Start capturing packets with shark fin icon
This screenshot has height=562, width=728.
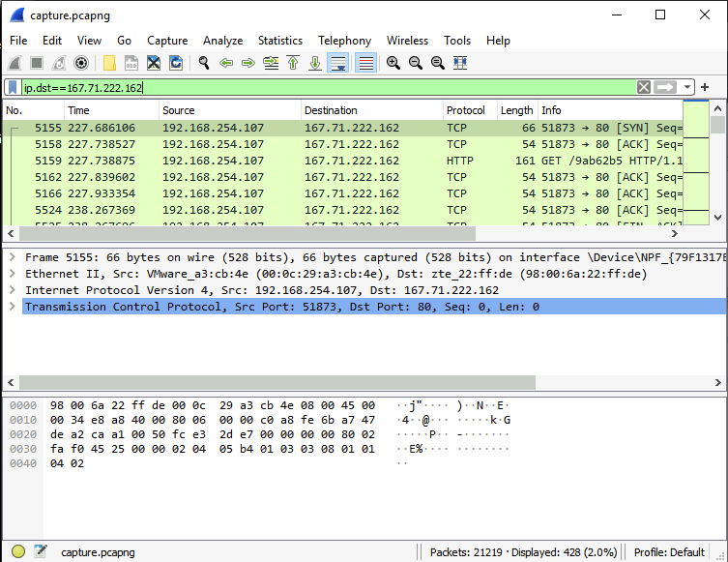pos(15,63)
